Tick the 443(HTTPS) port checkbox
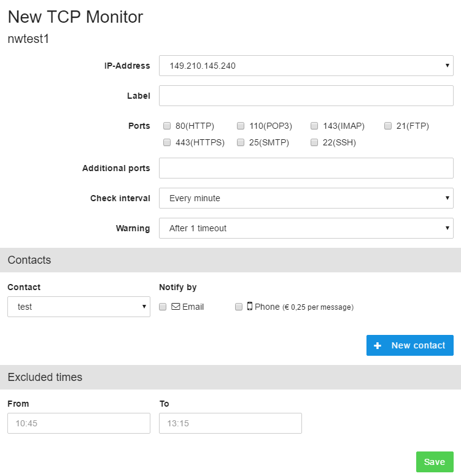The width and height of the screenshot is (461, 476). tap(167, 142)
